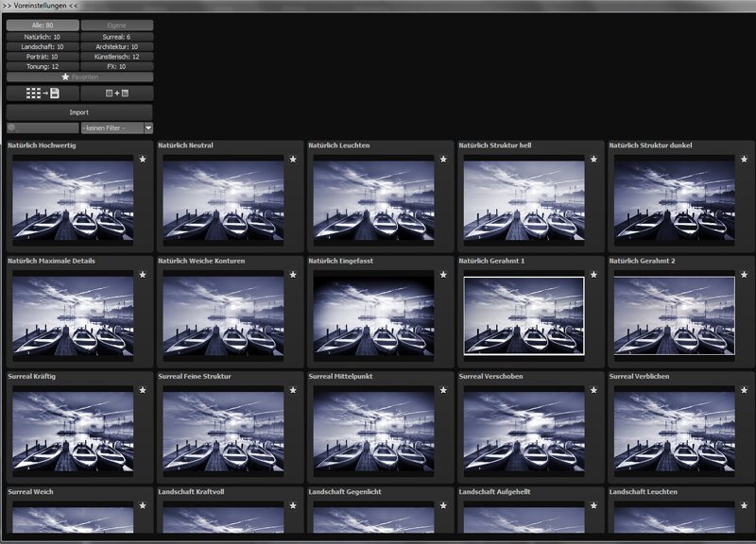
Task: Click the combine presets plus icon button
Action: (117, 93)
